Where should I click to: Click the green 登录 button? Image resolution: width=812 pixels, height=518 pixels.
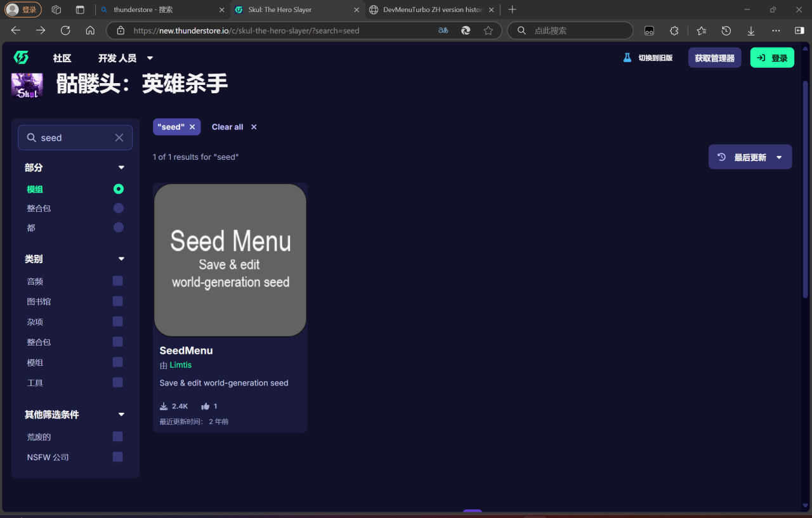(x=772, y=58)
